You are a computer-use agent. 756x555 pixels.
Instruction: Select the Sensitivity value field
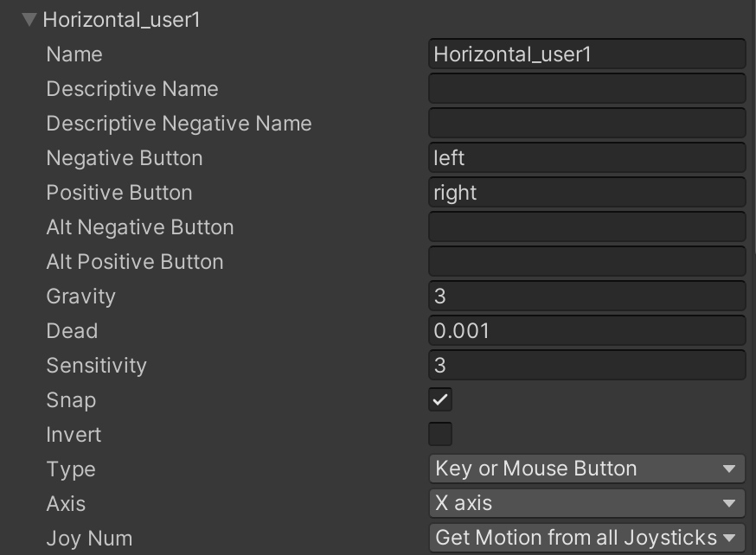tap(587, 365)
